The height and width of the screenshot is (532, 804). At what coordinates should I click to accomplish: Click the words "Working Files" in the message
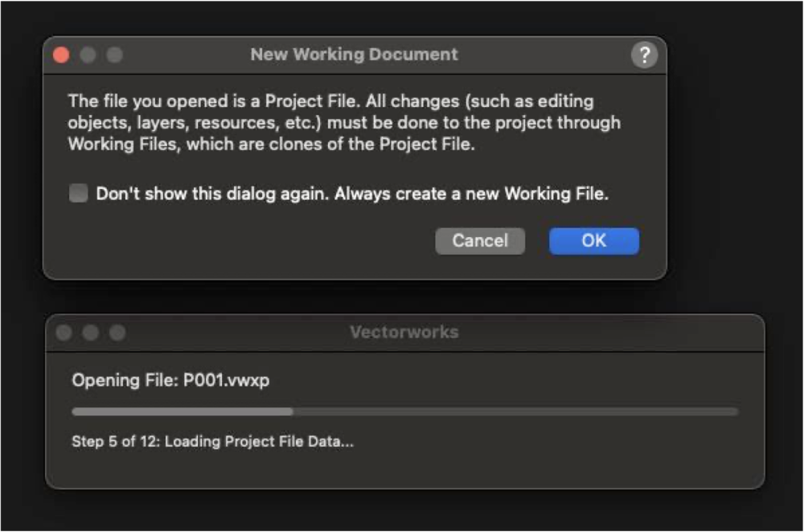point(125,144)
